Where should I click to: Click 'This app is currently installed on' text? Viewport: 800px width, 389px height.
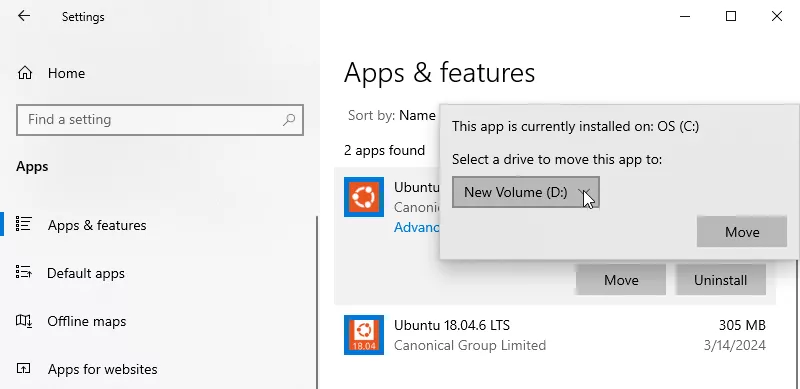click(576, 127)
